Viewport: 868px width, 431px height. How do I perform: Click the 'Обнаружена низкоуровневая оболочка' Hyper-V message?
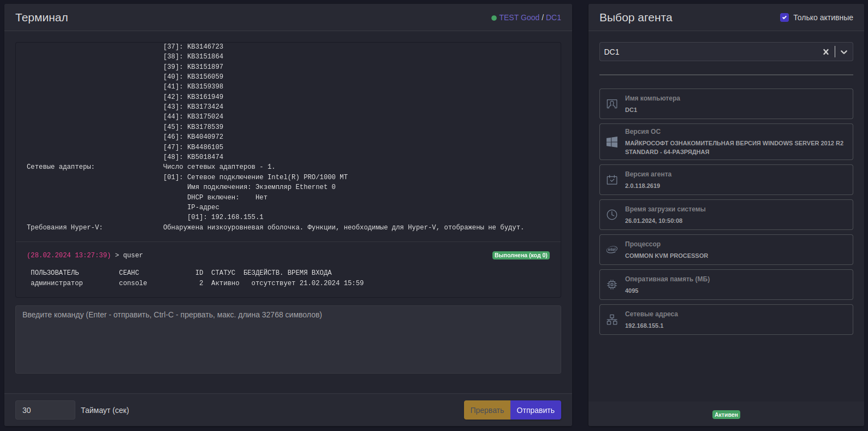(343, 227)
